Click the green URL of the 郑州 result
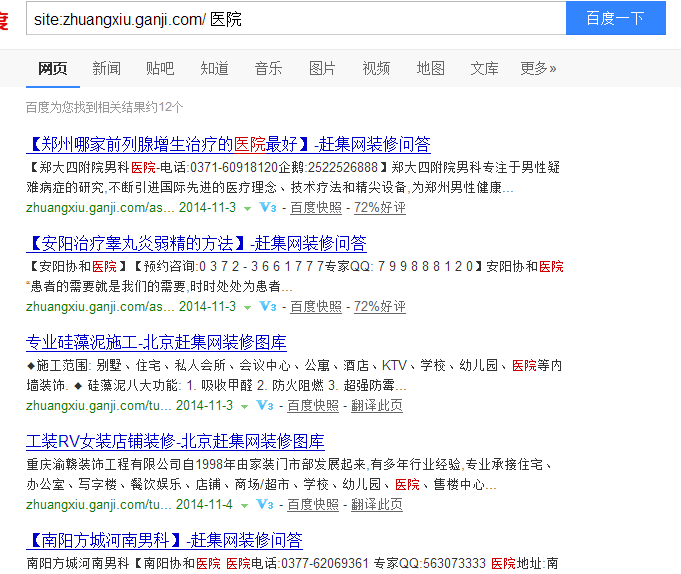This screenshot has width=681, height=574. click(x=100, y=208)
